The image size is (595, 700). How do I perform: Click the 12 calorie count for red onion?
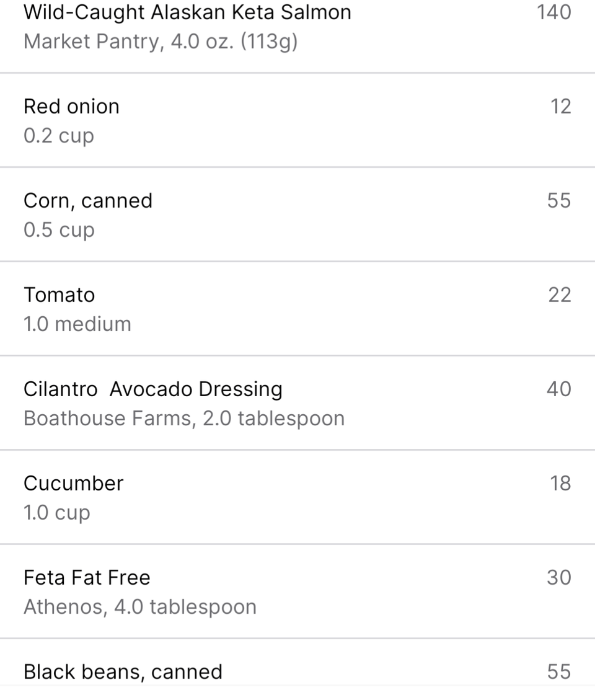pyautogui.click(x=561, y=107)
